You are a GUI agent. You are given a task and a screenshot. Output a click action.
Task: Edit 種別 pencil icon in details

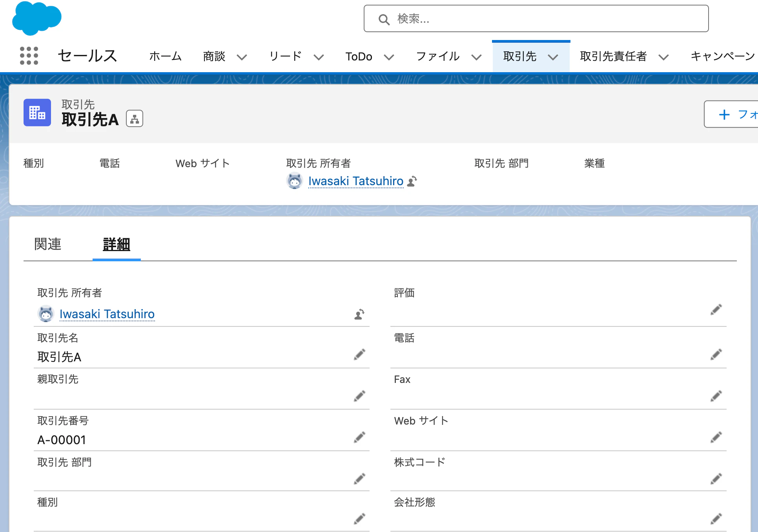tap(359, 519)
